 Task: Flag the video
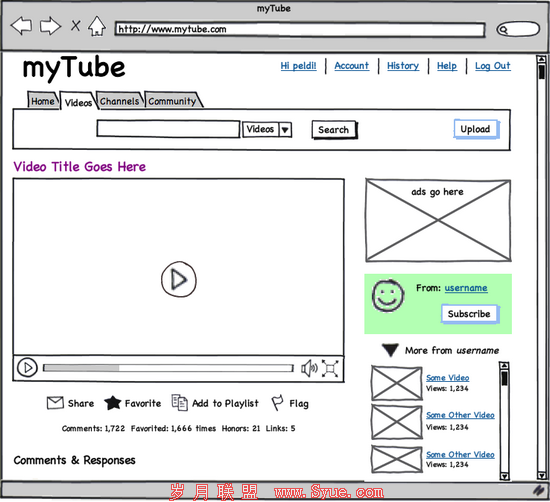pos(277,403)
